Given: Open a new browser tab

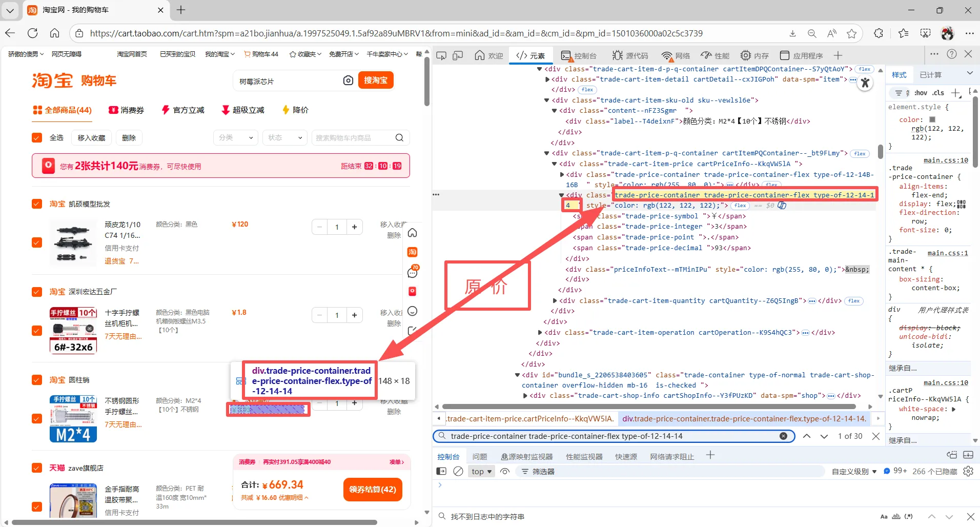Looking at the screenshot, I should (181, 10).
